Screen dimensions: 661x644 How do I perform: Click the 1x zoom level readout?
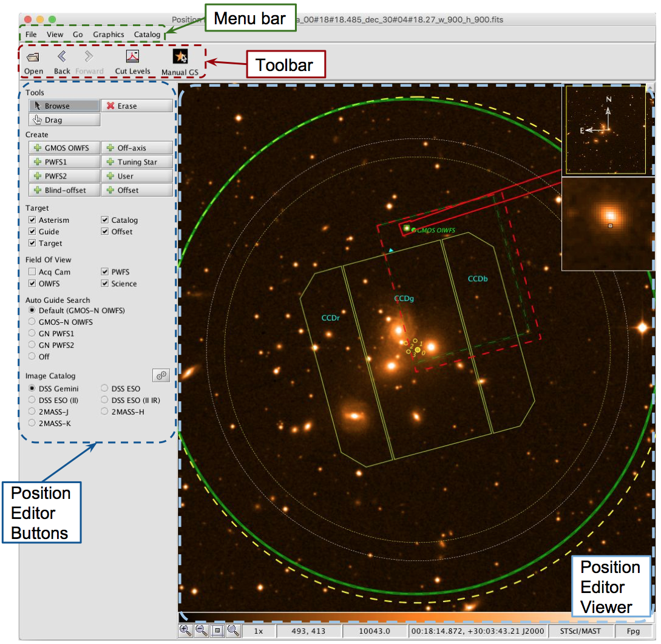coord(259,631)
